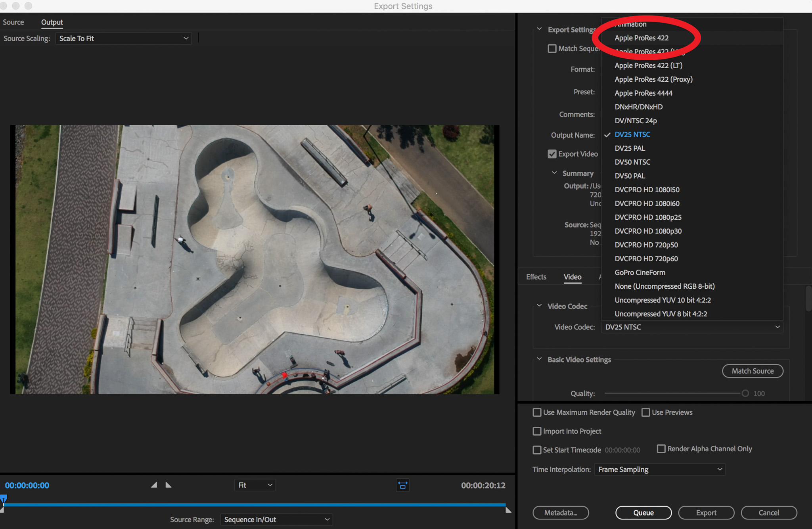Choose Apple ProRes 422 (LT) codec
The image size is (812, 529).
(x=692, y=65)
